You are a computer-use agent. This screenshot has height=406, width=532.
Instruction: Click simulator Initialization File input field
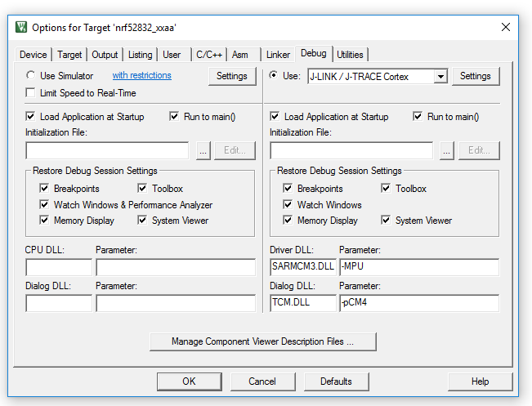click(x=107, y=150)
